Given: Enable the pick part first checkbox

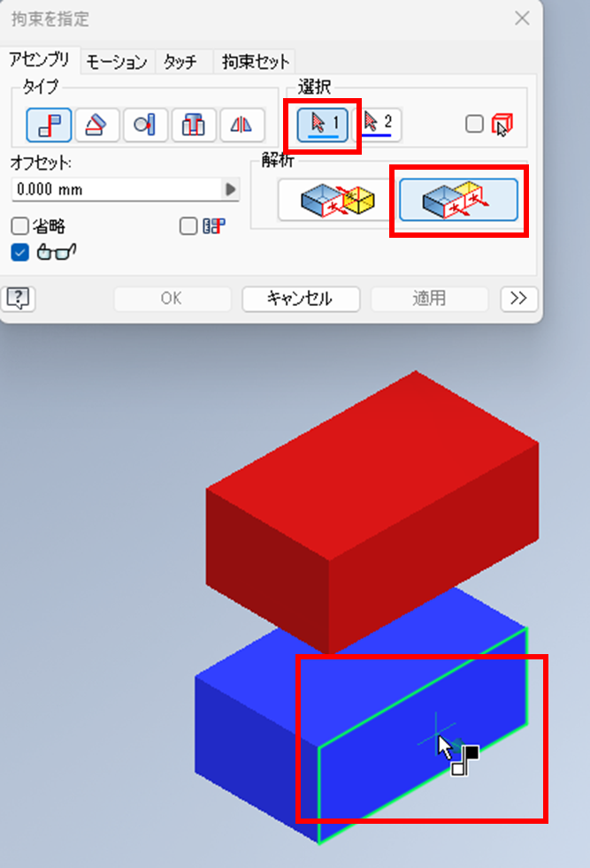Looking at the screenshot, I should click(474, 124).
